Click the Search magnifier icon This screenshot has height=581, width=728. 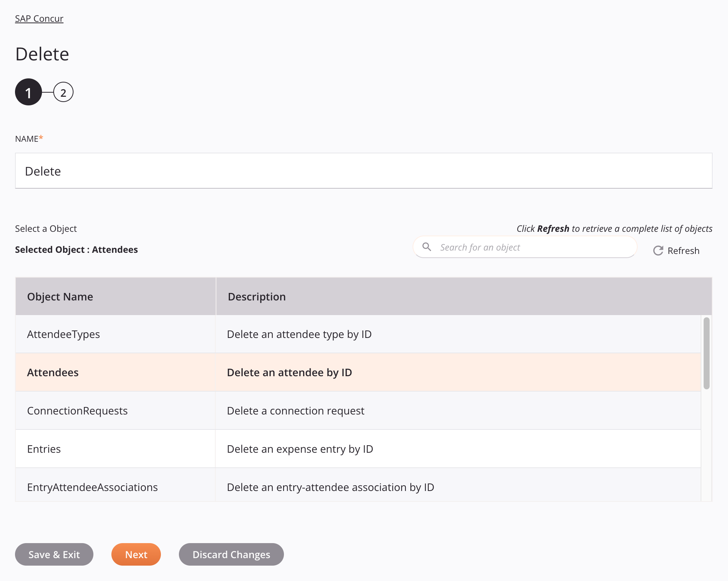428,247
